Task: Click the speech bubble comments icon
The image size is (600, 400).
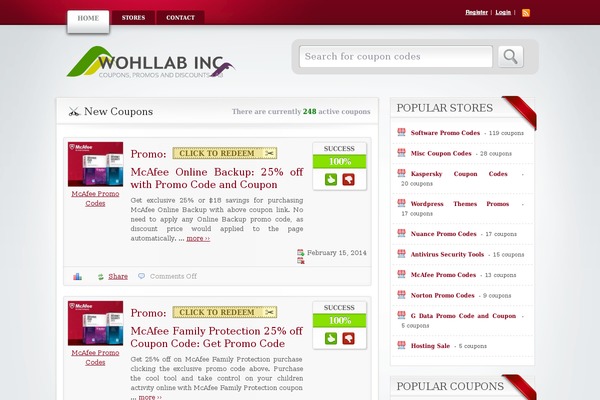Action: (x=141, y=276)
